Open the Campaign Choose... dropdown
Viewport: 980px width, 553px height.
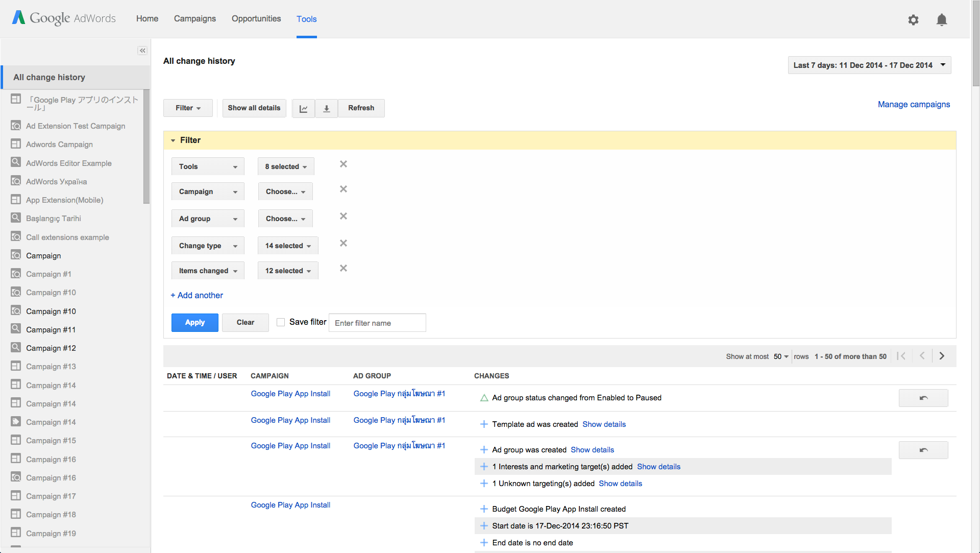(x=285, y=191)
